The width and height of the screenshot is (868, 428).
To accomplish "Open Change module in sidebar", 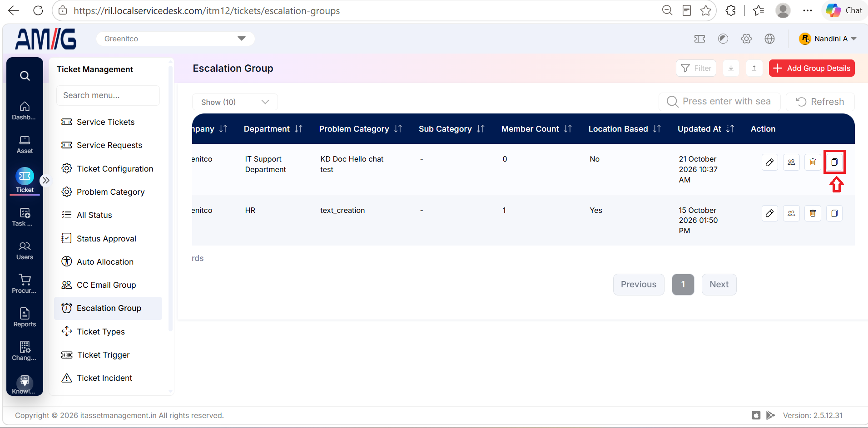I will tap(25, 351).
